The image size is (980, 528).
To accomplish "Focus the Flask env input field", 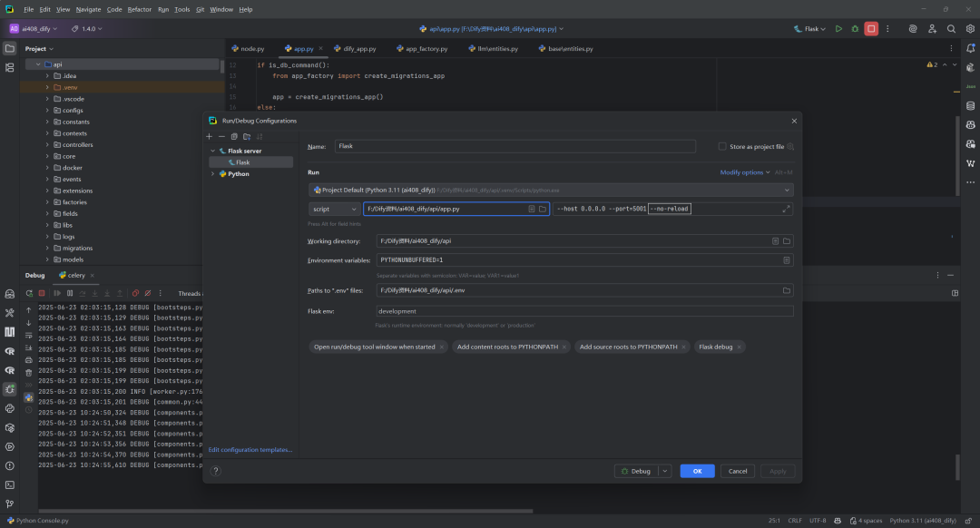I will coord(585,311).
